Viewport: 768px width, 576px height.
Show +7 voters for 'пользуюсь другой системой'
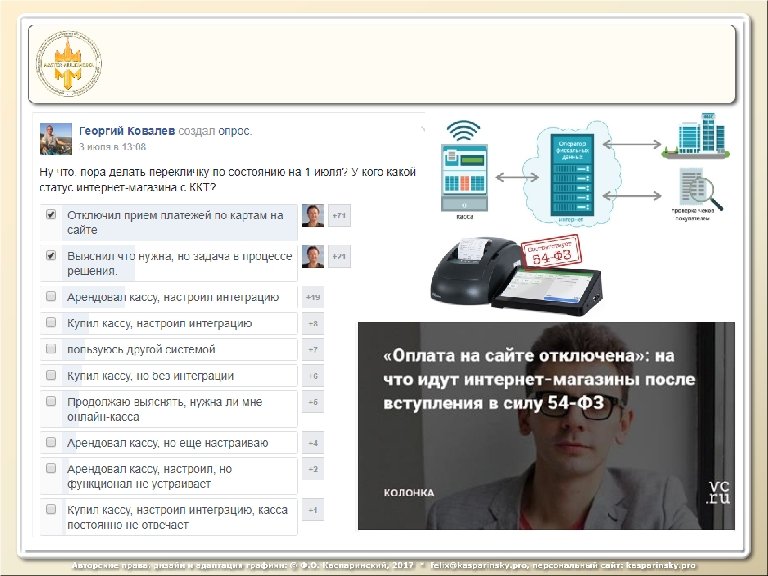(313, 350)
